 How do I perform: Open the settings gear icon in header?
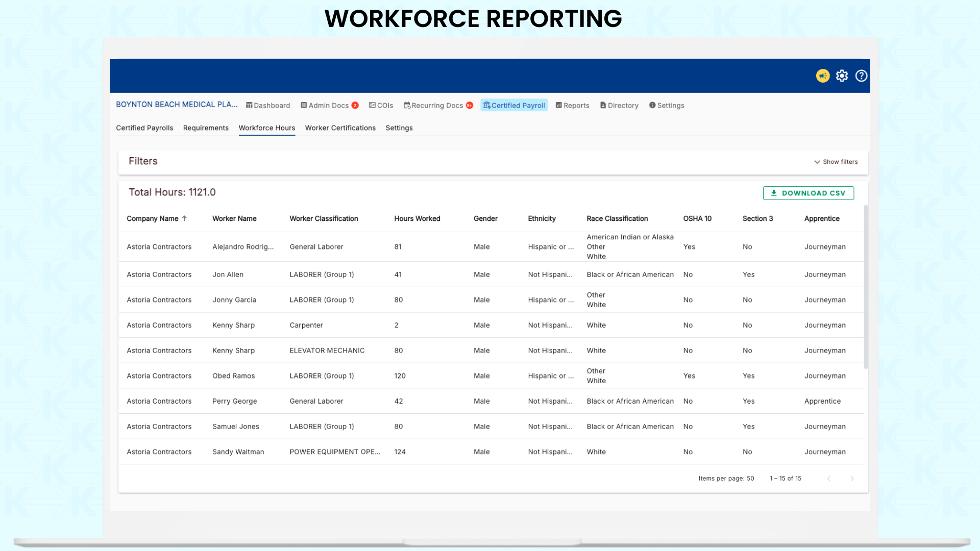tap(842, 76)
